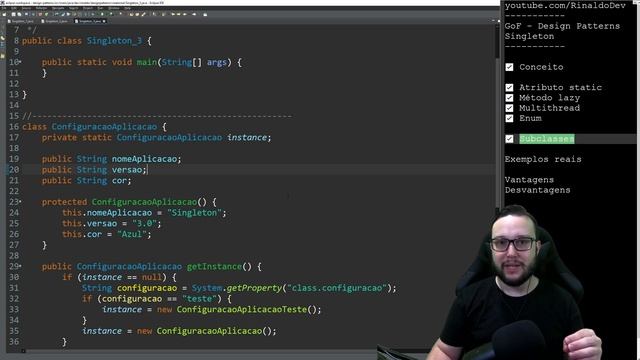The width and height of the screenshot is (640, 360).
Task: Click ConfiguracaoAplicacaoTeste on line 33
Action: [x=242, y=309]
